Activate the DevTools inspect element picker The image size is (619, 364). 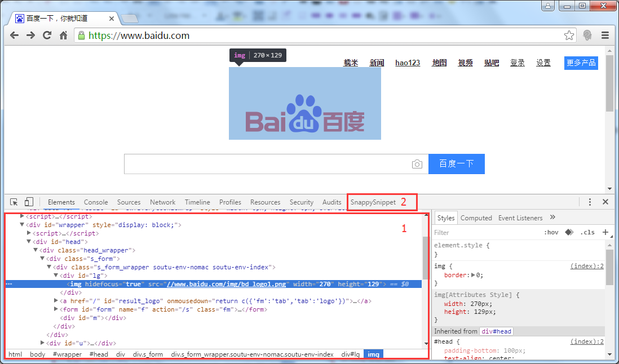pos(14,202)
